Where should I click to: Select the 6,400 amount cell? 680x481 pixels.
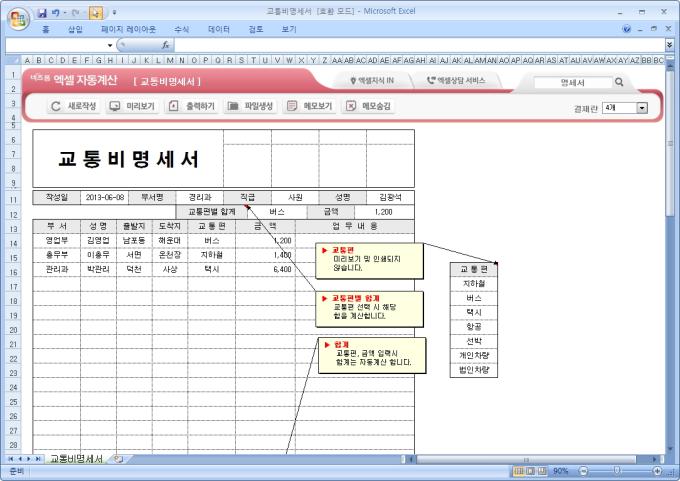point(265,269)
